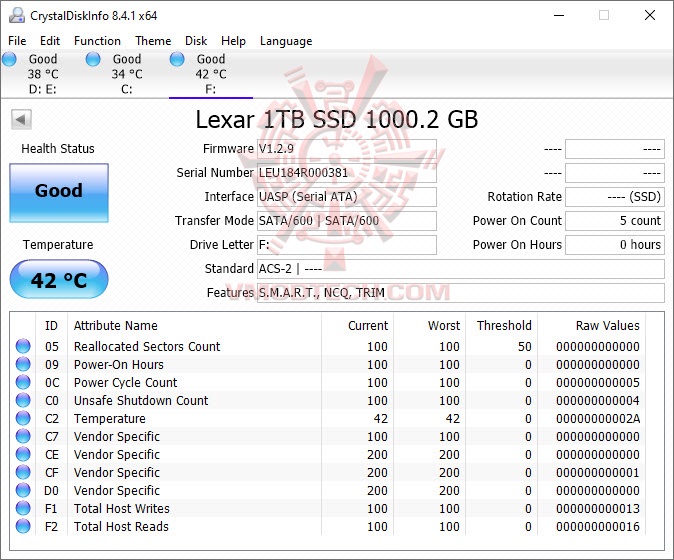Click the Serial Number field LEU184R000381
This screenshot has width=674, height=560.
pos(346,173)
